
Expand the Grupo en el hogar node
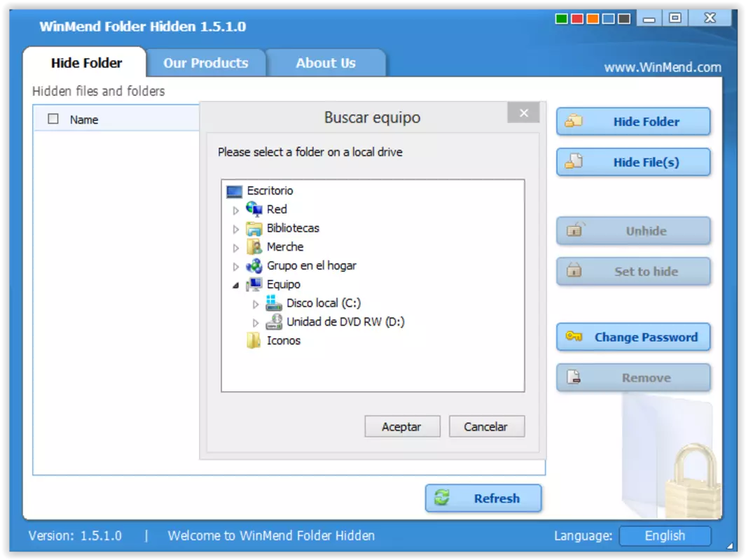pyautogui.click(x=235, y=267)
